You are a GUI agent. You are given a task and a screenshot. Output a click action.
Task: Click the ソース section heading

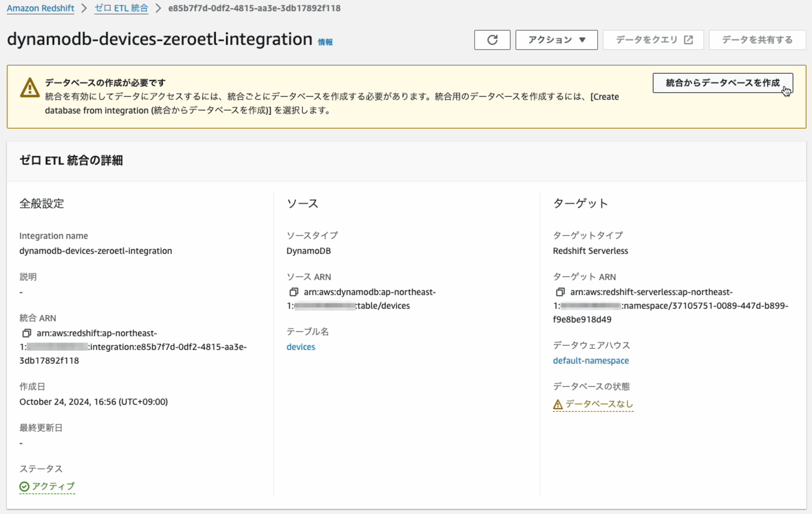302,204
